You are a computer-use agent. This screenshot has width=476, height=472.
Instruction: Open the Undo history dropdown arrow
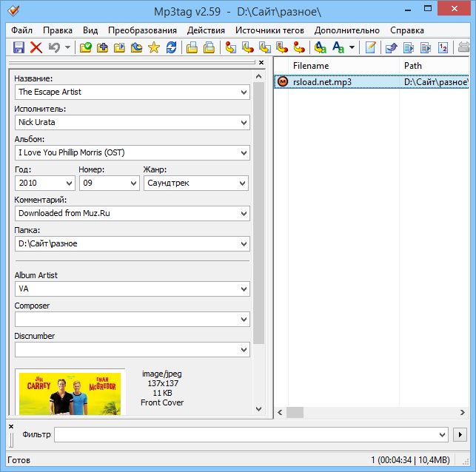[67, 47]
